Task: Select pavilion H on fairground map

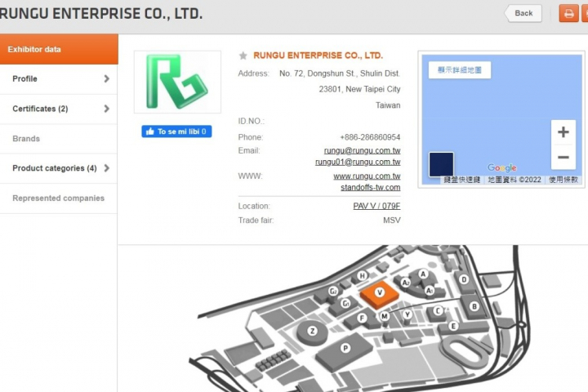Action: (x=362, y=276)
